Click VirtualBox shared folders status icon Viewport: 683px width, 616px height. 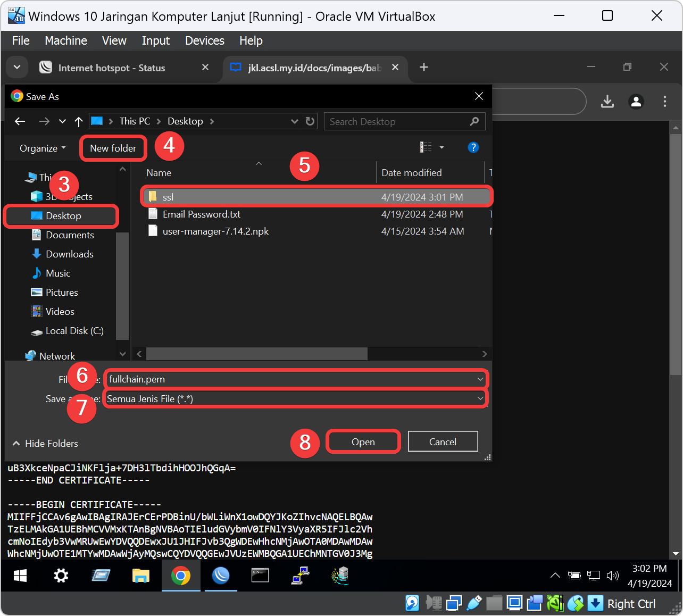(x=494, y=603)
